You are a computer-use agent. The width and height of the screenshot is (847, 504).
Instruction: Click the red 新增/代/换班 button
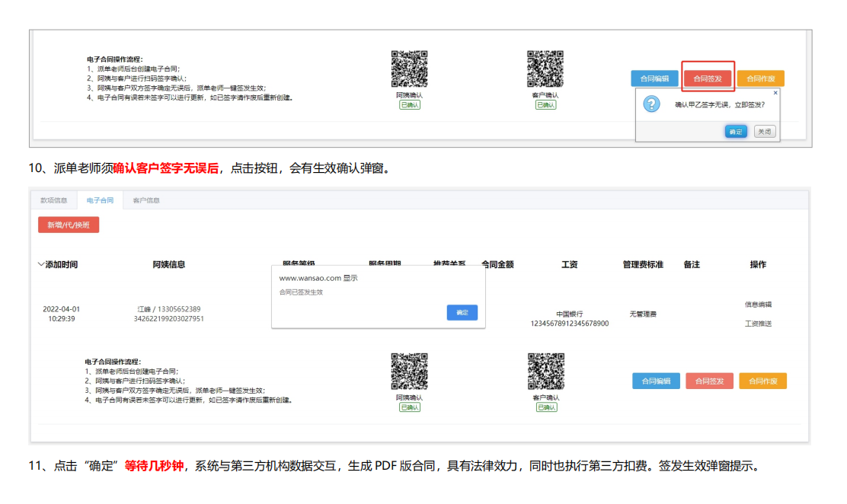(69, 225)
